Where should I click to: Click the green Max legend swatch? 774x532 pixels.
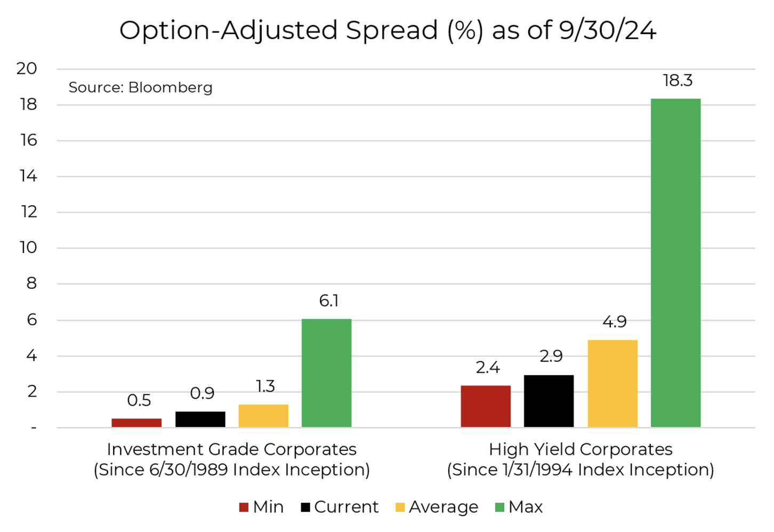pyautogui.click(x=499, y=507)
